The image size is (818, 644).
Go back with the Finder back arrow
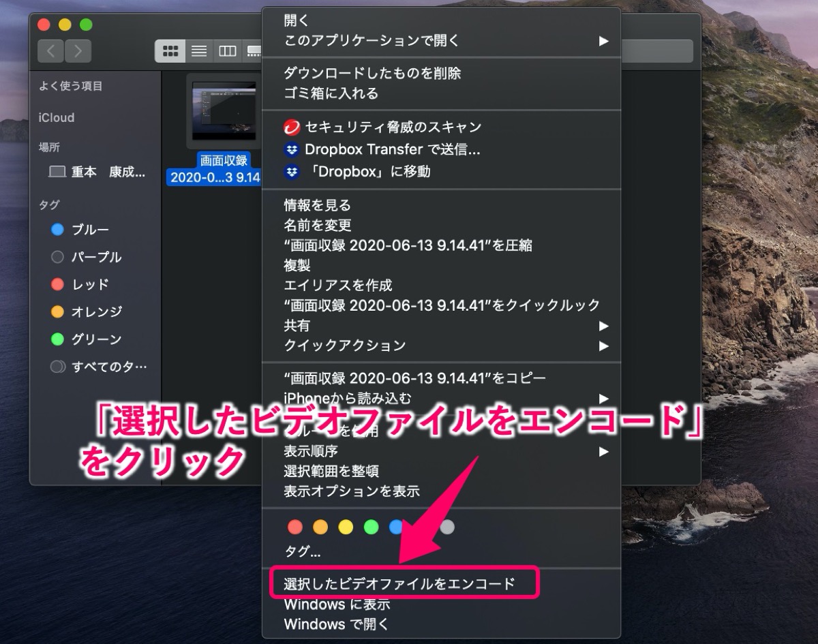pos(51,51)
